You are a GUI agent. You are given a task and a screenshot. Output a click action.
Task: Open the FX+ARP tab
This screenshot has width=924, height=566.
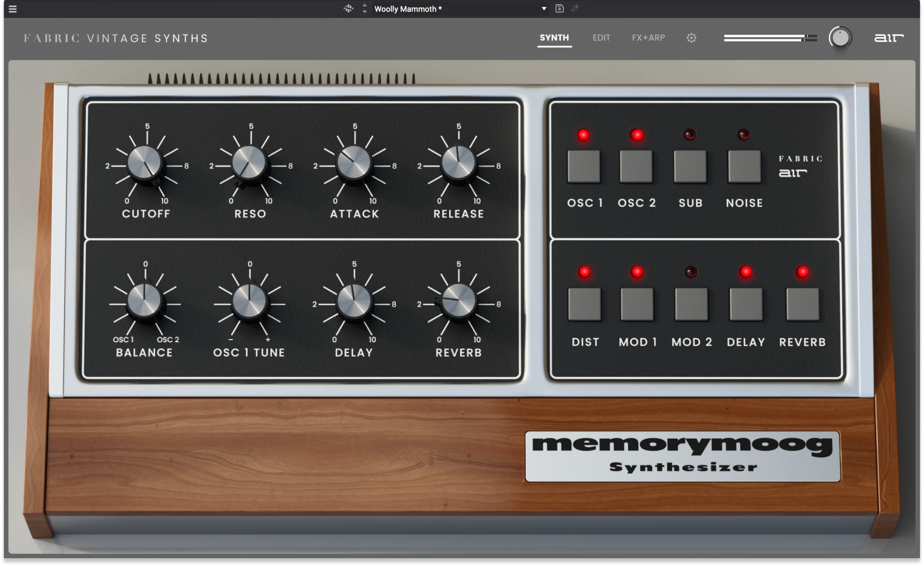[648, 38]
